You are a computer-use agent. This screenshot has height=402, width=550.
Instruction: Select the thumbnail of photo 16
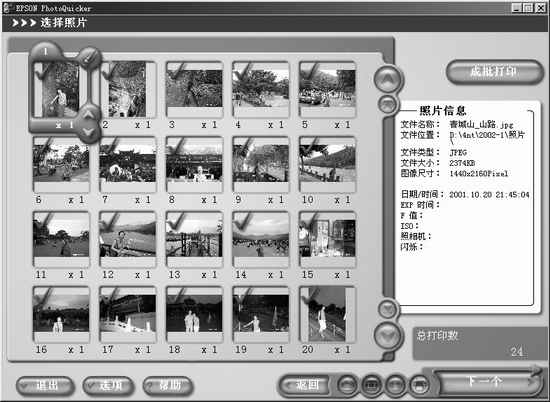61,314
